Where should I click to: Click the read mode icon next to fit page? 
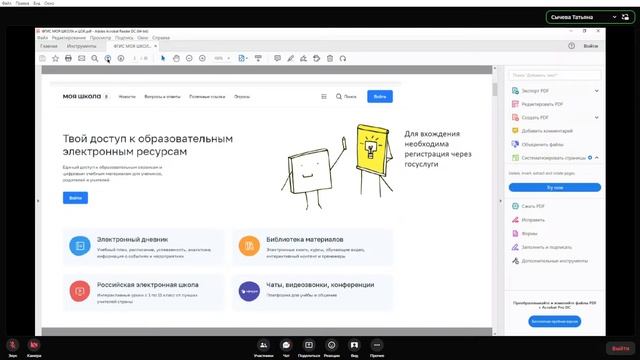tap(258, 58)
